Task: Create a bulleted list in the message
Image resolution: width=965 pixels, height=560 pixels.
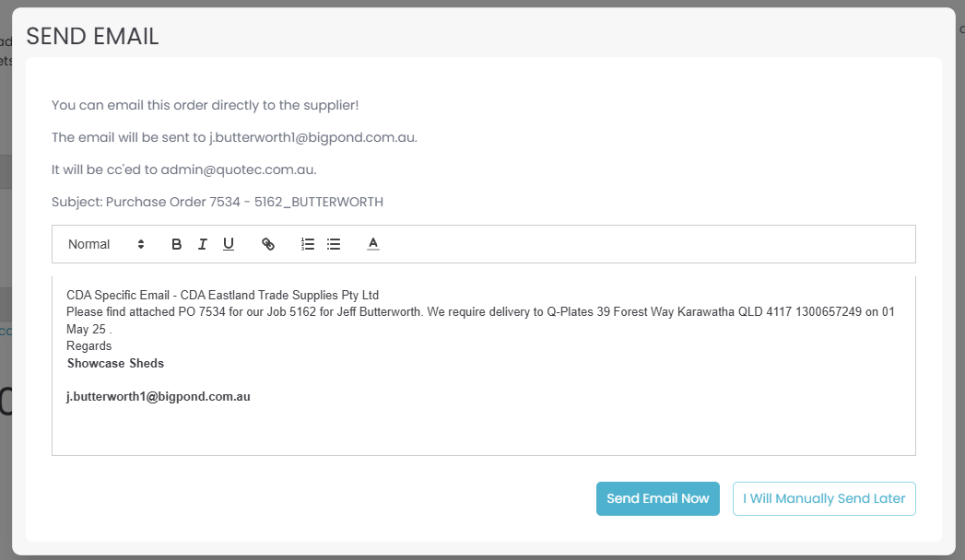Action: click(334, 244)
